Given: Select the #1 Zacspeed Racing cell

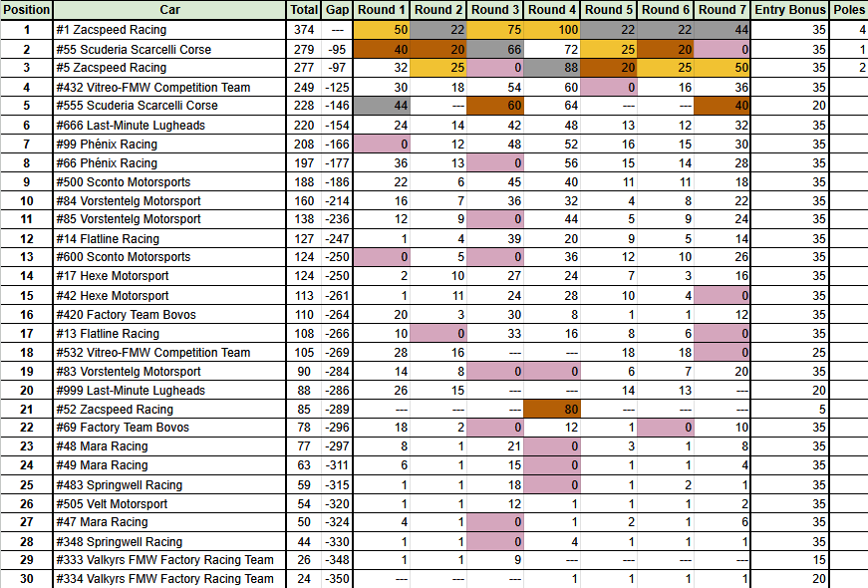Looking at the screenshot, I should click(169, 30).
